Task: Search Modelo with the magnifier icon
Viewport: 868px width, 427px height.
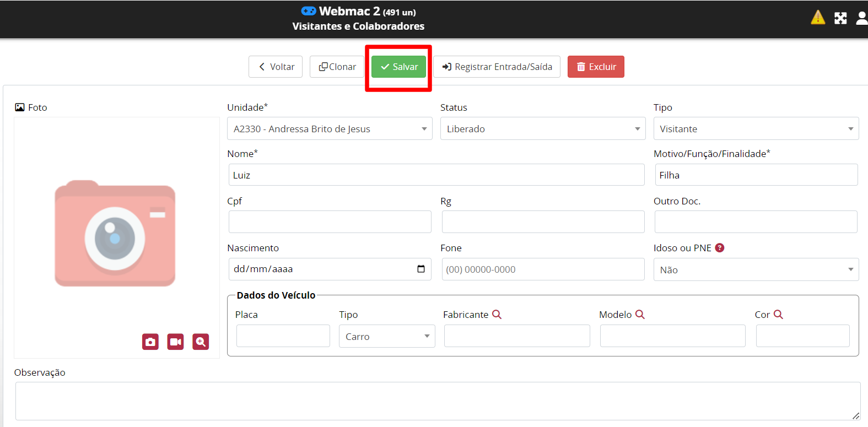Action: pyautogui.click(x=640, y=314)
